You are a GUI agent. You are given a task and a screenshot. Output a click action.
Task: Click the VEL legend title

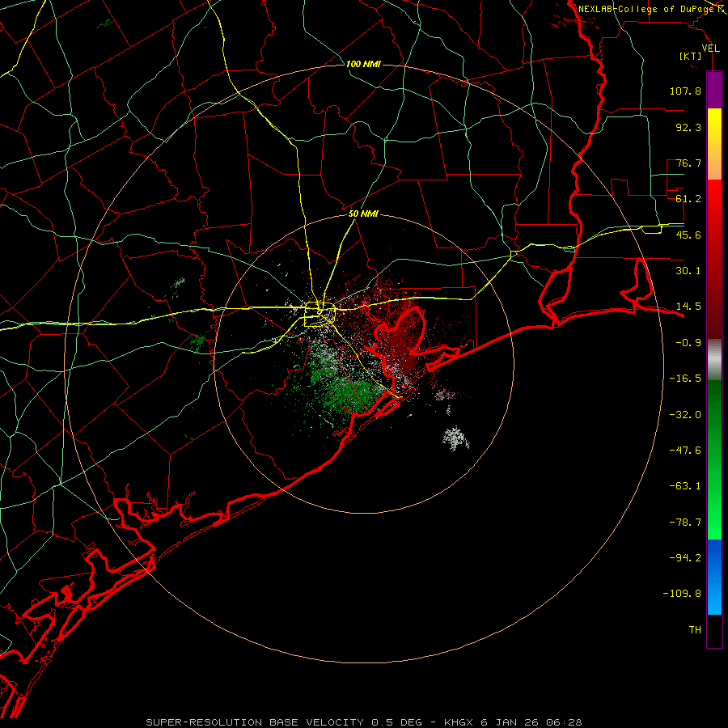(x=710, y=49)
